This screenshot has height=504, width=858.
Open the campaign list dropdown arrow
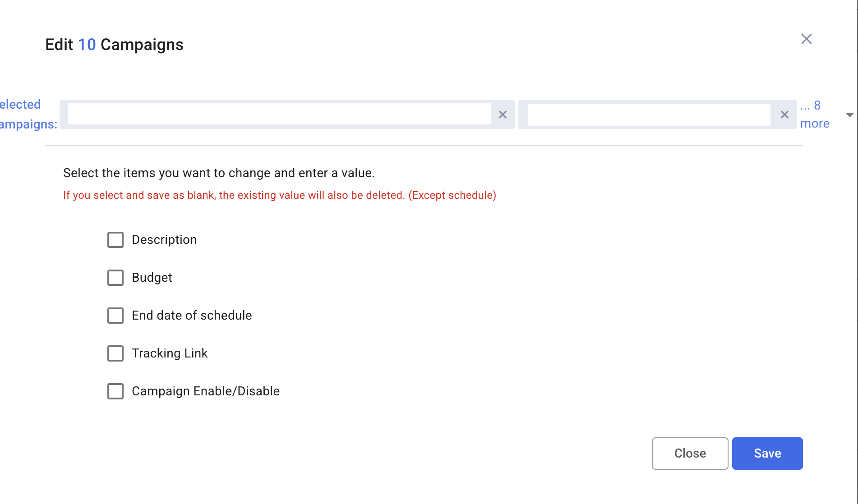850,115
